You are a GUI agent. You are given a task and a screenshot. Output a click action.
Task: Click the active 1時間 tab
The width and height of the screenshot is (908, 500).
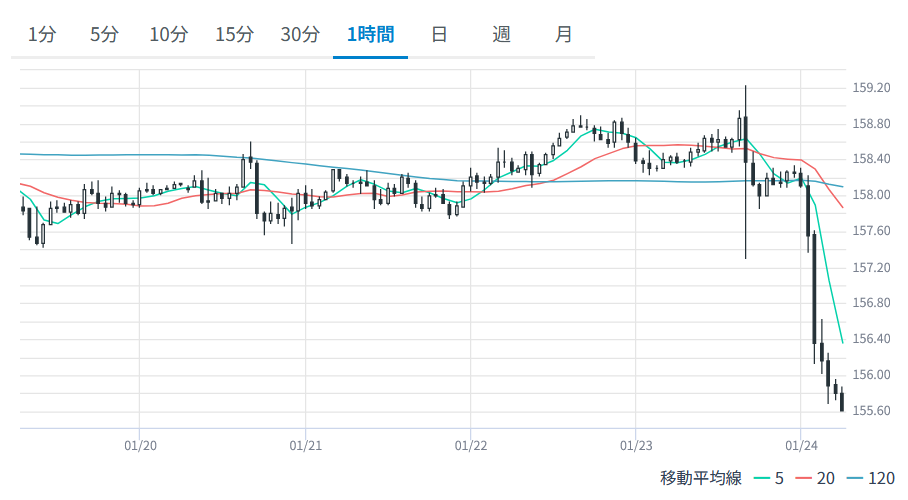pyautogui.click(x=370, y=34)
